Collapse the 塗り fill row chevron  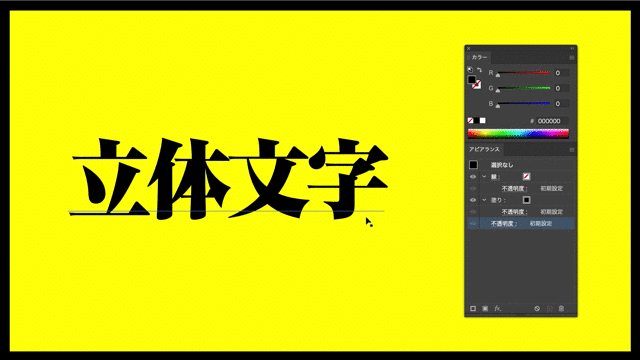pos(484,200)
